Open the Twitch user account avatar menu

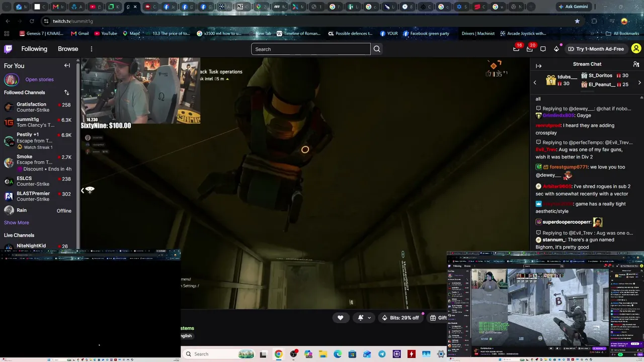(x=636, y=49)
